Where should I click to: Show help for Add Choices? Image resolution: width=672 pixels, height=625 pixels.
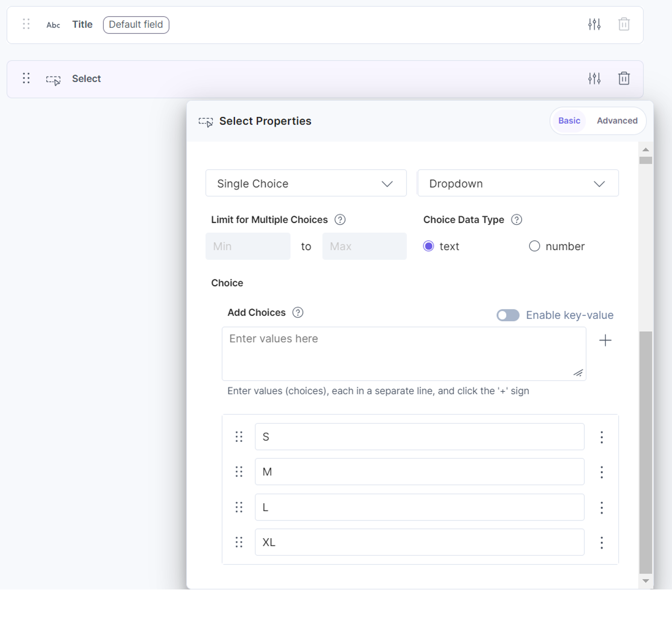click(297, 312)
